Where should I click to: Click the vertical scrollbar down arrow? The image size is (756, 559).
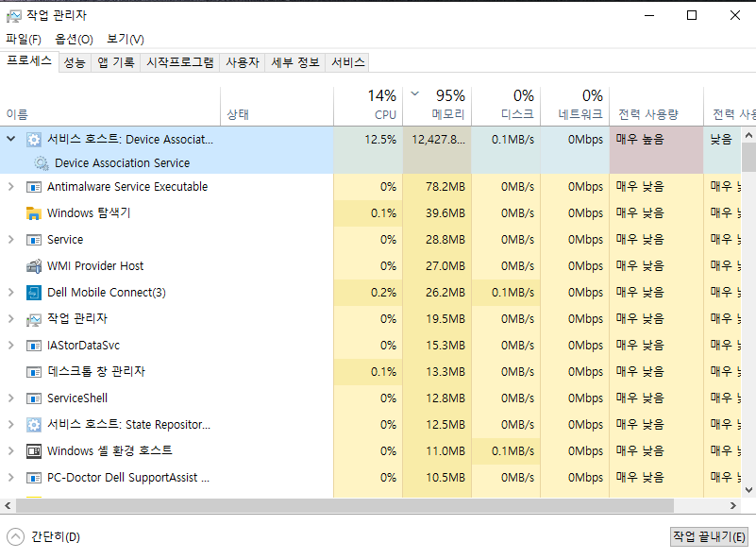(x=748, y=490)
